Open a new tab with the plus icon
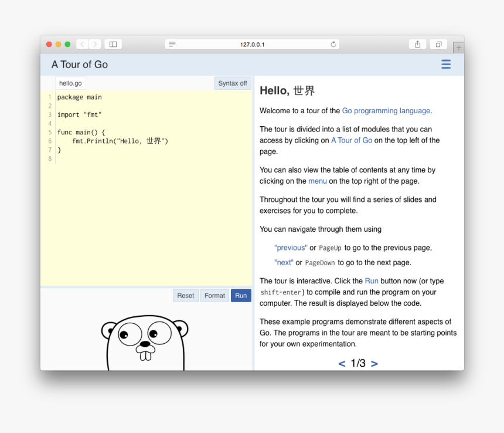Screen dimensions: 504x433 (459, 46)
